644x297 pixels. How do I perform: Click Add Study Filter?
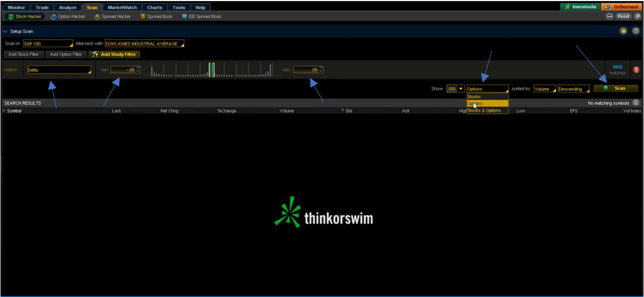114,54
